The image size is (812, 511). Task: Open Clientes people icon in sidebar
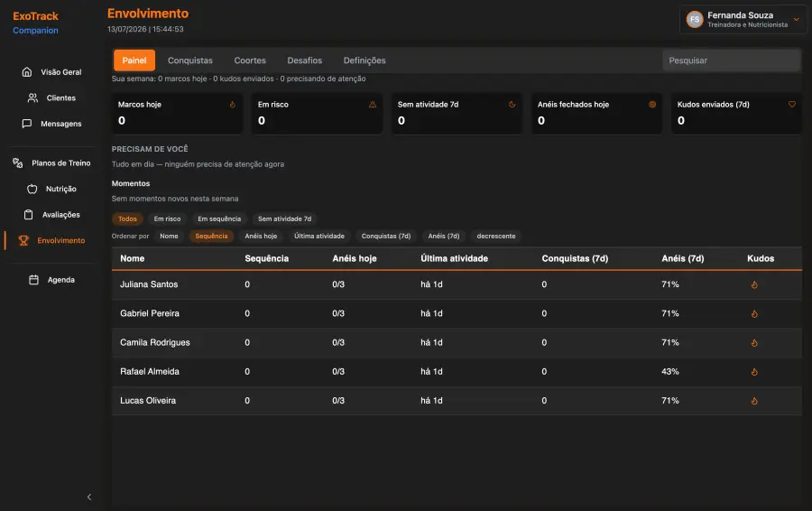pos(32,98)
